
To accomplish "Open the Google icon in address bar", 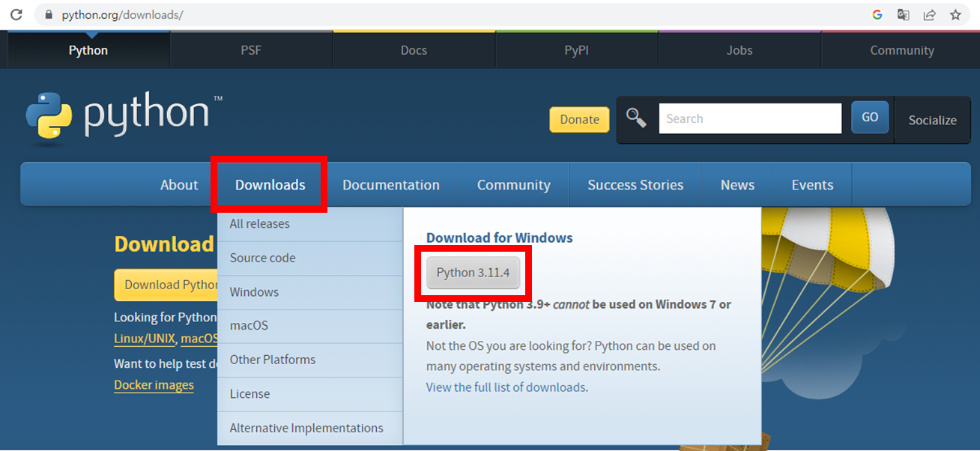I will coord(877,14).
